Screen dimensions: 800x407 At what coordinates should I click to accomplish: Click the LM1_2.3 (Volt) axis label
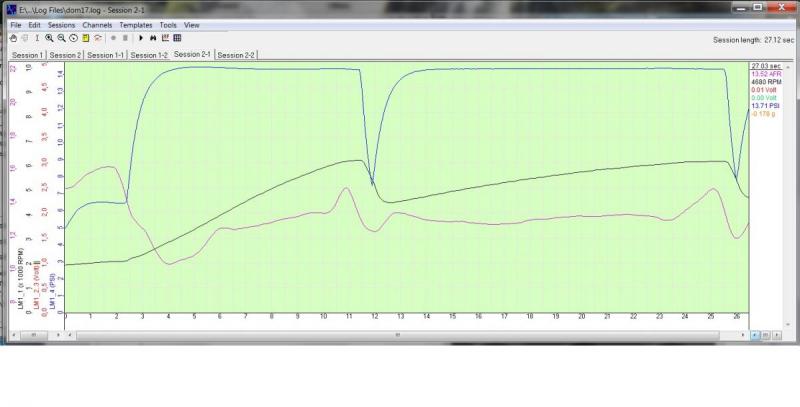click(x=36, y=285)
